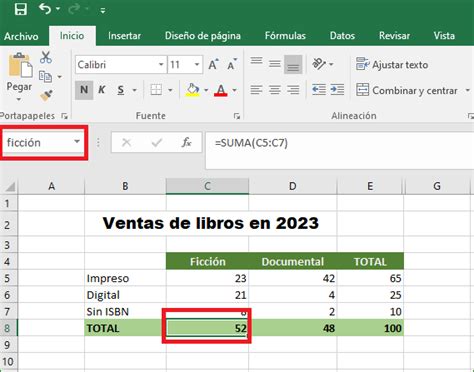This screenshot has height=372, width=474.
Task: Open Fuente dialog launcher
Action: coord(237,116)
